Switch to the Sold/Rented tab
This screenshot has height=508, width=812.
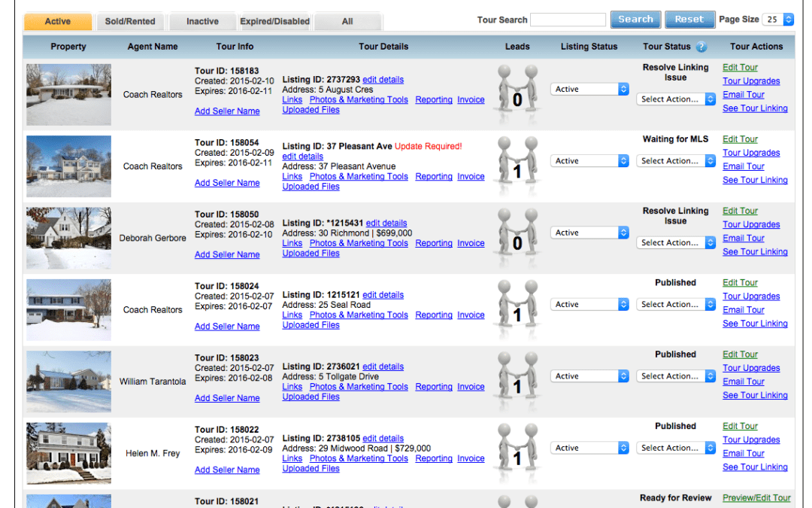point(130,21)
